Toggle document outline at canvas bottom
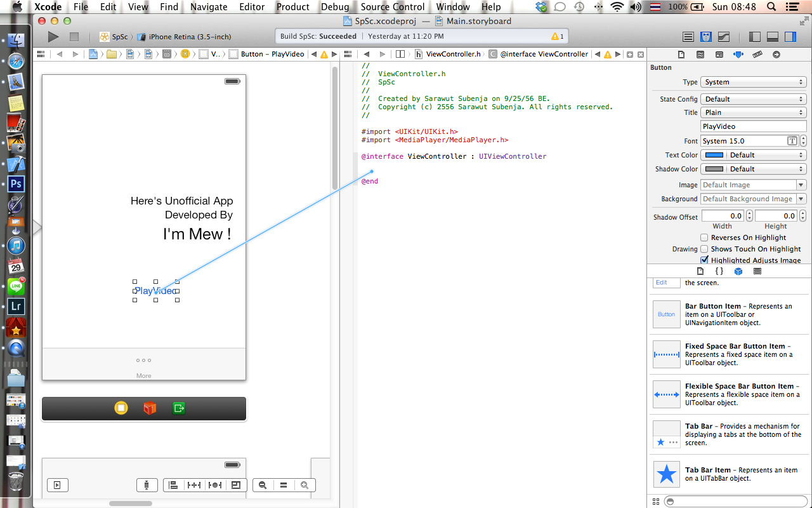 [x=57, y=485]
